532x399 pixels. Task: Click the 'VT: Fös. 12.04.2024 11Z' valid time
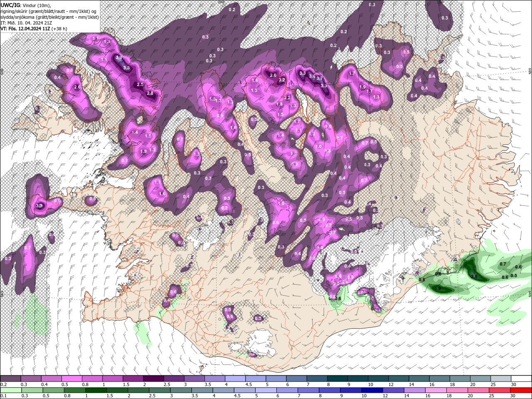pyautogui.click(x=25, y=29)
